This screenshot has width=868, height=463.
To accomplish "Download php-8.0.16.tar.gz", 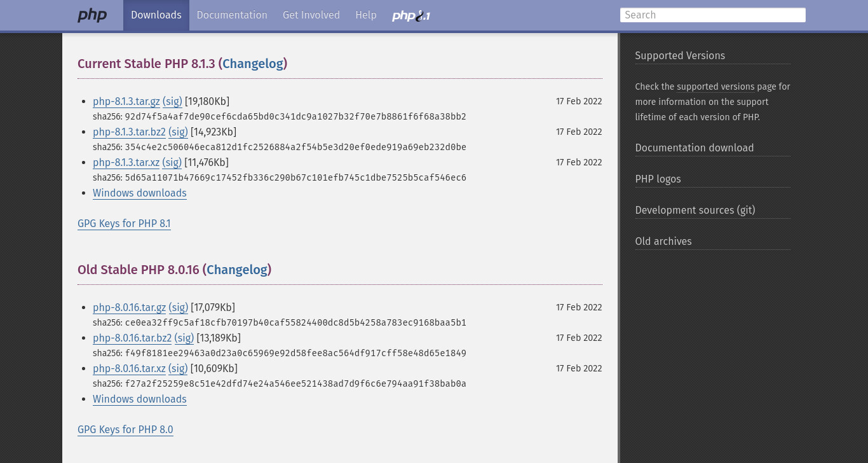I will point(129,308).
